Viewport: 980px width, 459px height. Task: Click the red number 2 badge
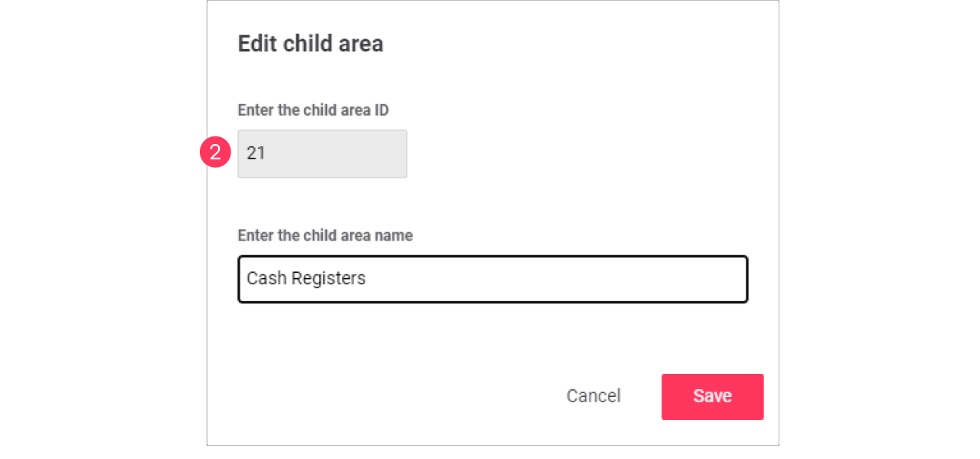coord(215,152)
